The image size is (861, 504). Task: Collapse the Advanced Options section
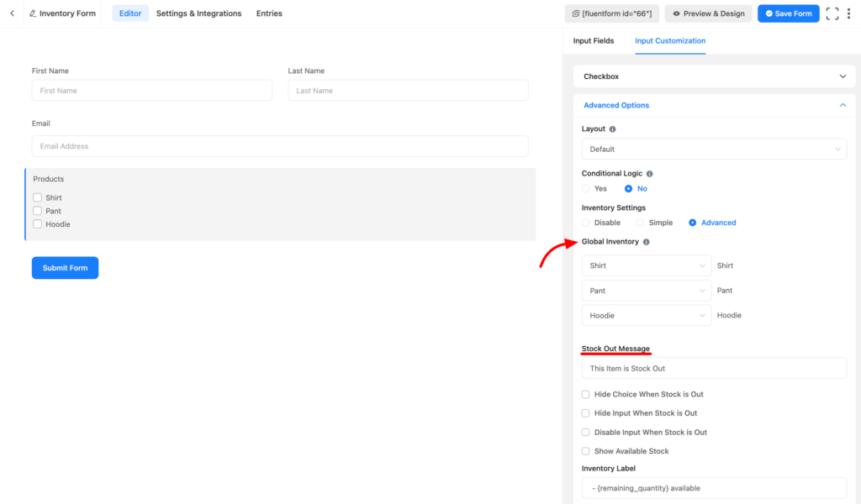coord(843,105)
